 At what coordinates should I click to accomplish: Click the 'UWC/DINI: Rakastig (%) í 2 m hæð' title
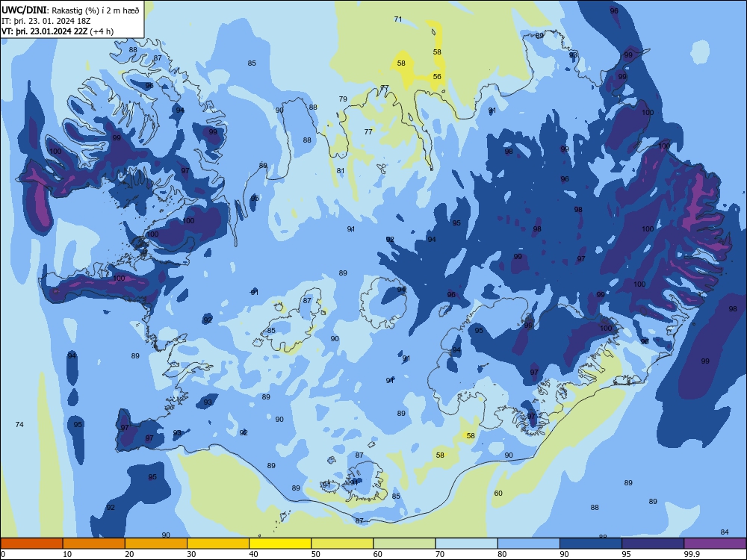(x=70, y=10)
